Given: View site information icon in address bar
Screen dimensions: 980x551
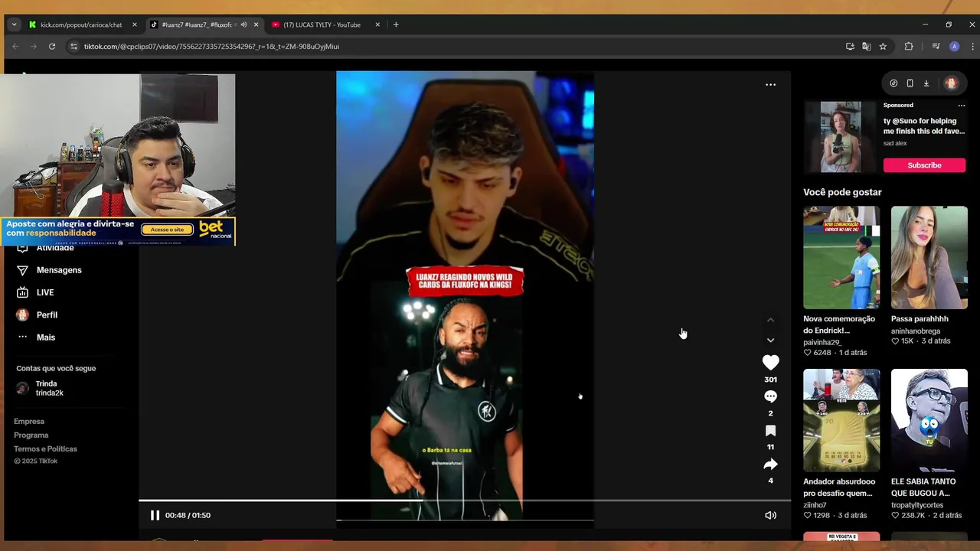Looking at the screenshot, I should pos(73,47).
